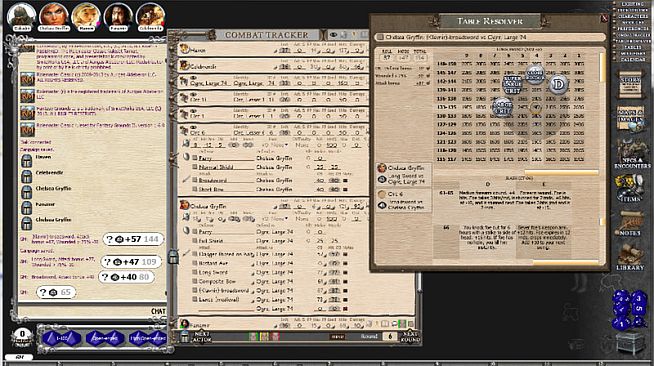Open NPCs & Encounters sidebar button
This screenshot has height=366, width=654.
click(631, 154)
